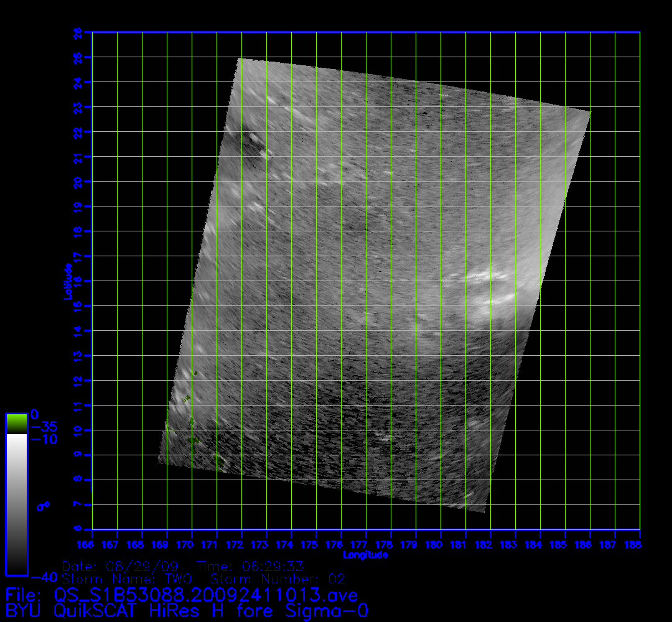Click the -35 label beside the color bar

pyautogui.click(x=44, y=427)
